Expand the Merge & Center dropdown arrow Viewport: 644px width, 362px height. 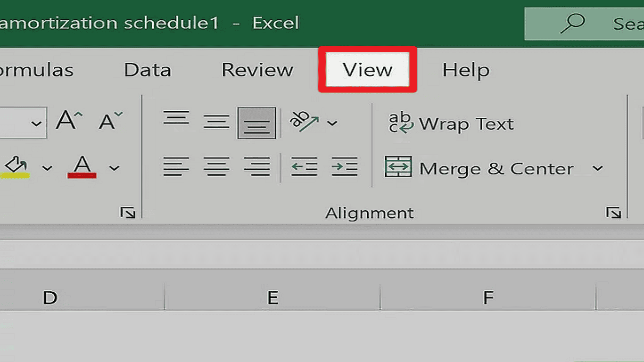click(597, 168)
